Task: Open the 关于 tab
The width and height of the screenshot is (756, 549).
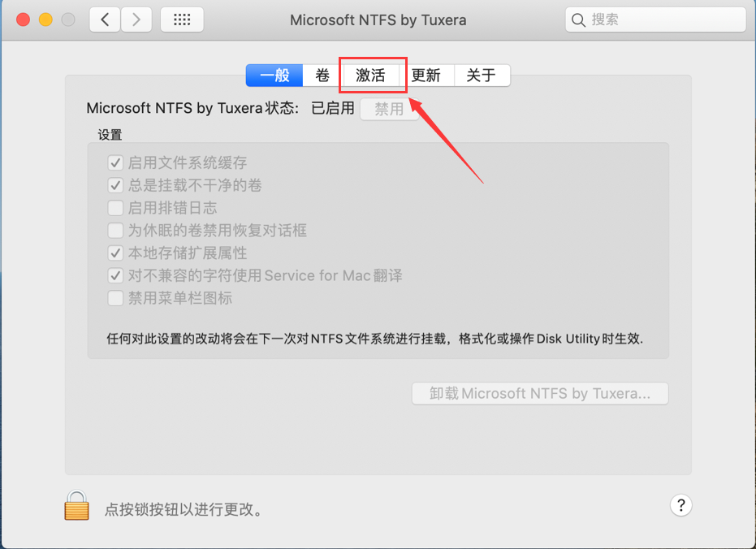Action: pos(481,76)
